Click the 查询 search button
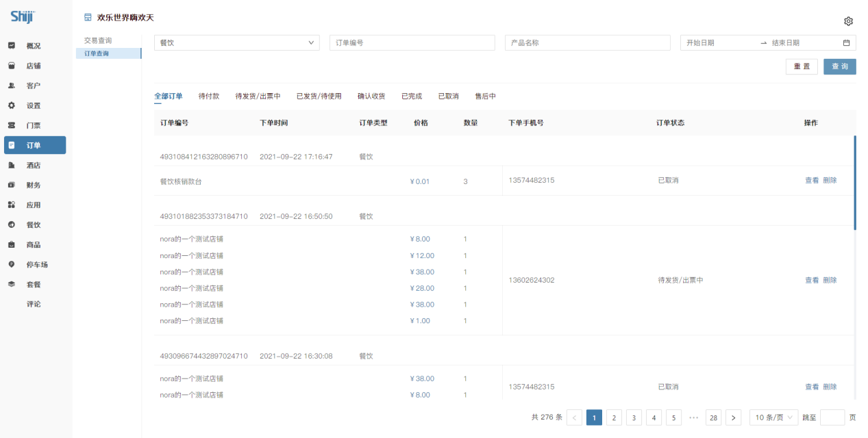This screenshot has height=438, width=868. [840, 66]
